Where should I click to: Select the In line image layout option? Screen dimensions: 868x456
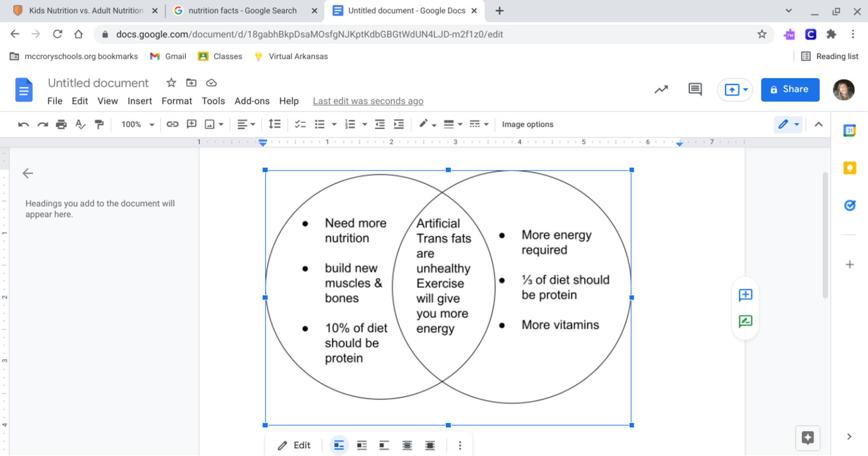pos(339,445)
